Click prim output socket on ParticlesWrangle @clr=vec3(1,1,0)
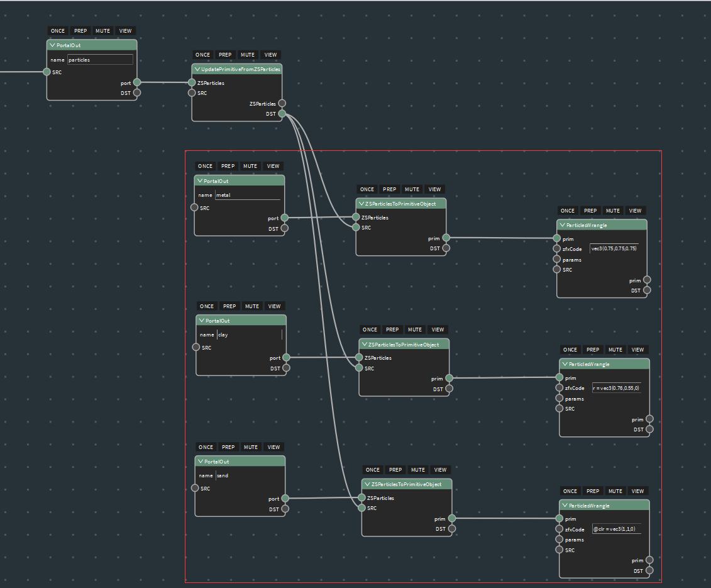Screen dimensions: 711x588 coord(650,560)
